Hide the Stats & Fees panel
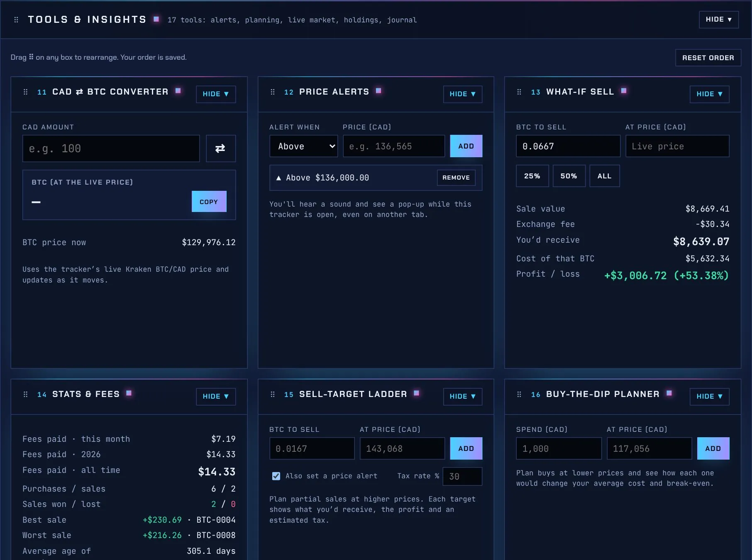The height and width of the screenshot is (560, 752). (216, 397)
